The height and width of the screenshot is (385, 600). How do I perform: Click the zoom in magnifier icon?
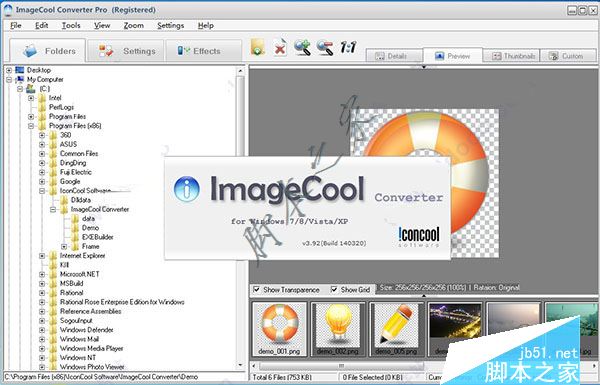click(x=302, y=48)
